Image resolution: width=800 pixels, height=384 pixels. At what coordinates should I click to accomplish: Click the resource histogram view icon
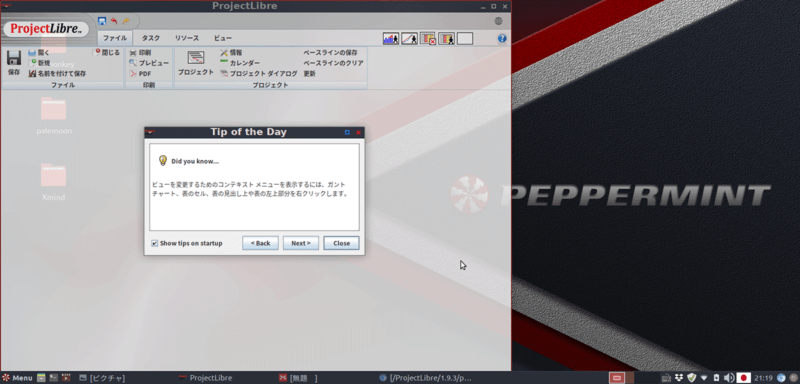point(391,39)
